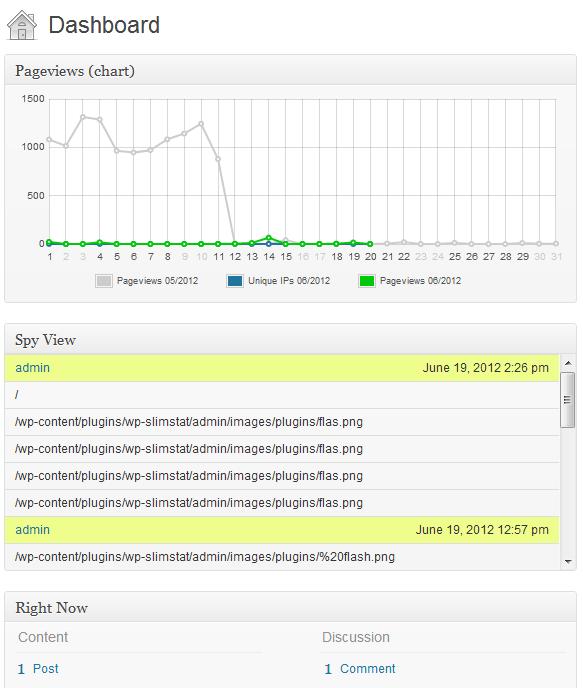The image size is (583, 688).
Task: Open the 1 Comment link
Action: point(360,669)
